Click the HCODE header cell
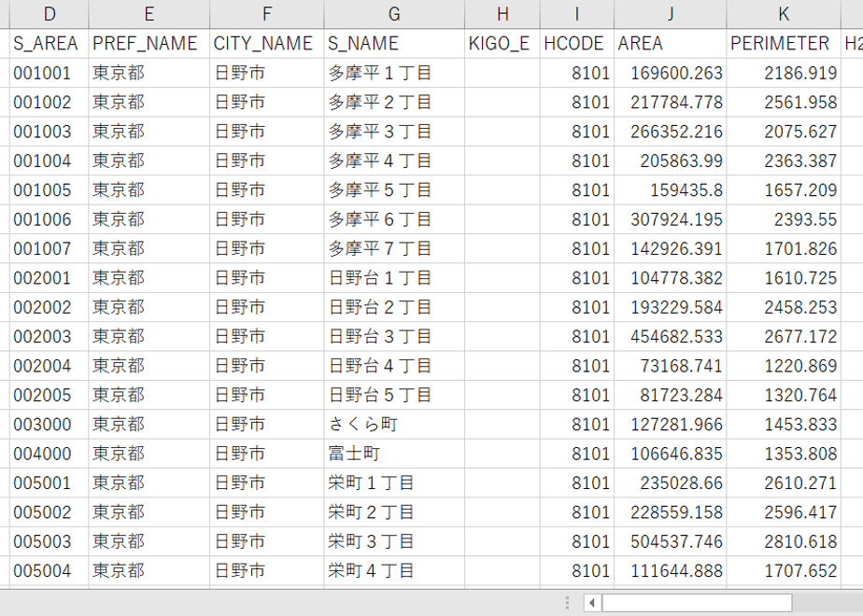863x616 pixels. point(577,44)
